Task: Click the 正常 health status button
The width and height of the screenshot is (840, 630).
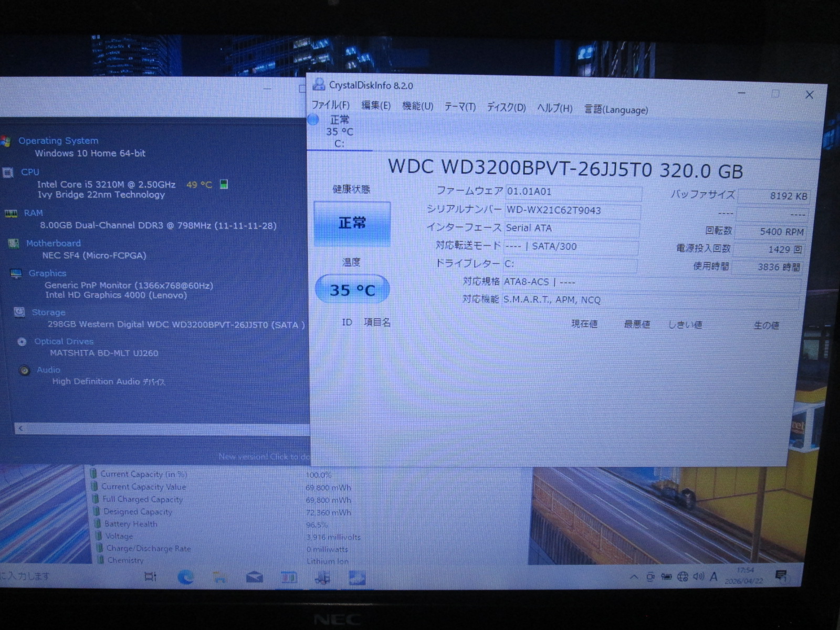Action: [x=352, y=224]
